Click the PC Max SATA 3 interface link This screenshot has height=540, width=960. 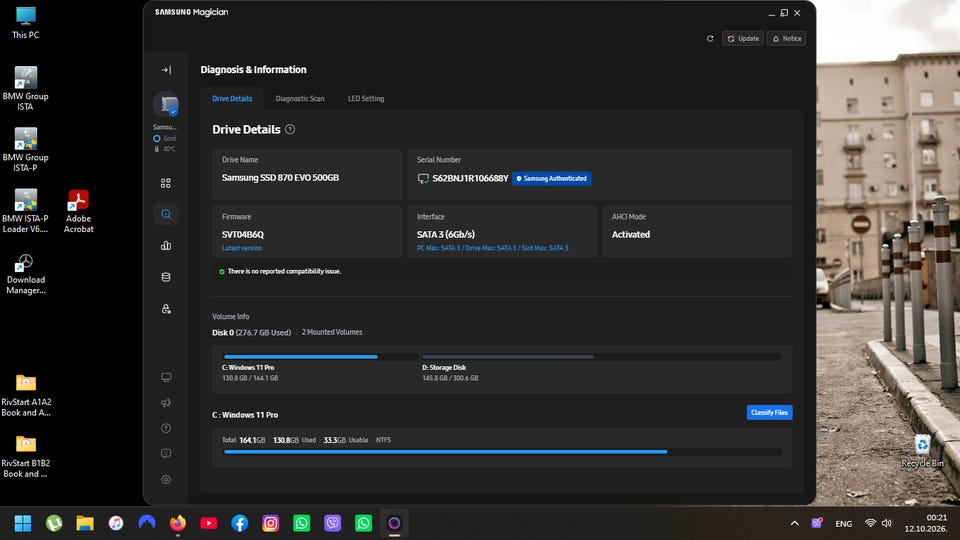tap(492, 249)
